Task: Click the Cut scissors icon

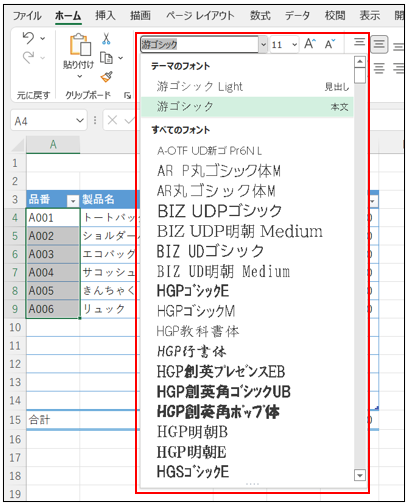Action: tap(106, 39)
